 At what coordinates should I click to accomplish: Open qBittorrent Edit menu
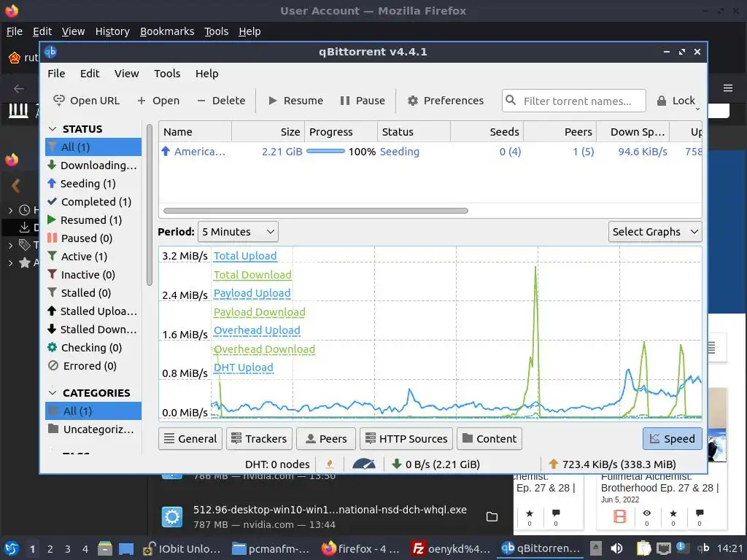(90, 74)
